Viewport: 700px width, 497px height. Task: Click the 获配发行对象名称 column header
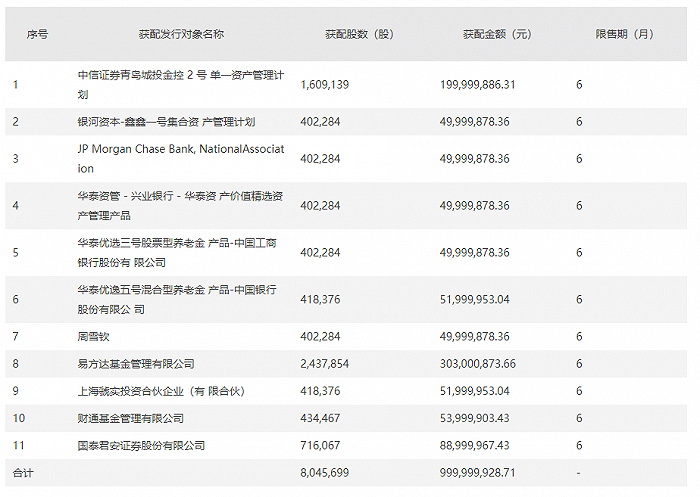[181, 34]
